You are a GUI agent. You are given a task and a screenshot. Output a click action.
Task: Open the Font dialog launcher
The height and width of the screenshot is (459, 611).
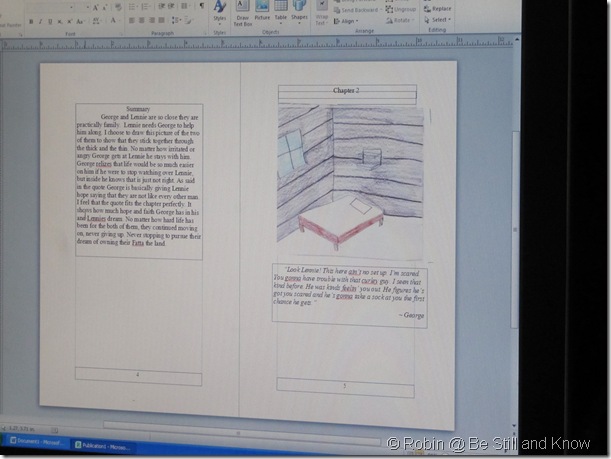point(122,34)
